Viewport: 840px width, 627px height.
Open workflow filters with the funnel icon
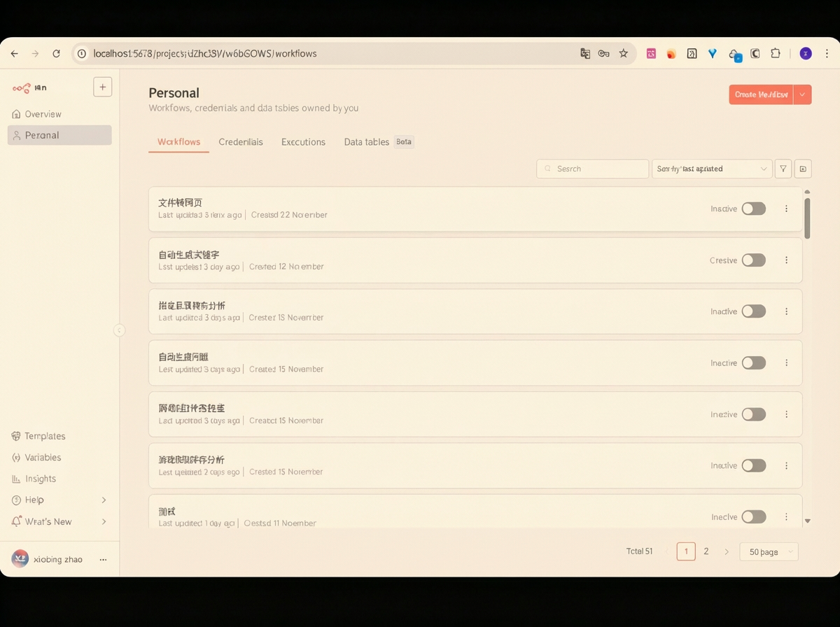tap(783, 169)
